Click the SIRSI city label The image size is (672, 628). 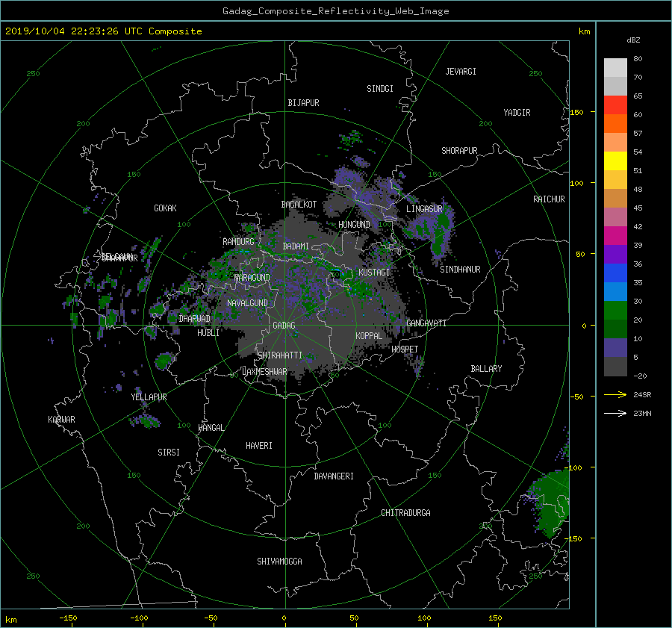pos(169,453)
